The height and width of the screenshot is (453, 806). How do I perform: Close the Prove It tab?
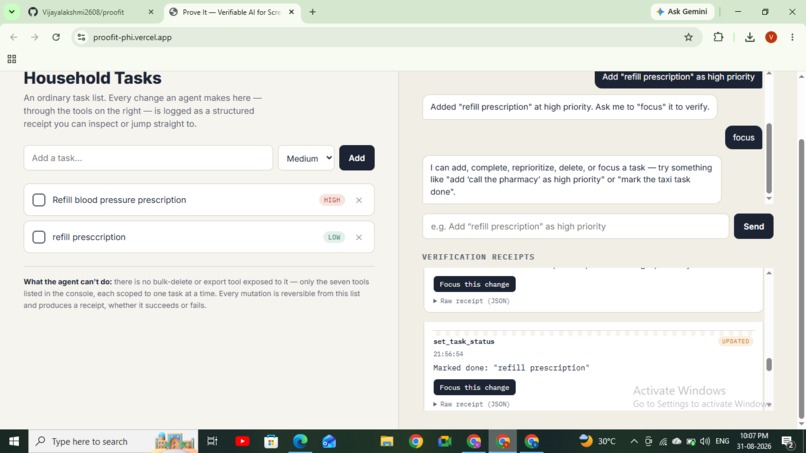click(291, 12)
